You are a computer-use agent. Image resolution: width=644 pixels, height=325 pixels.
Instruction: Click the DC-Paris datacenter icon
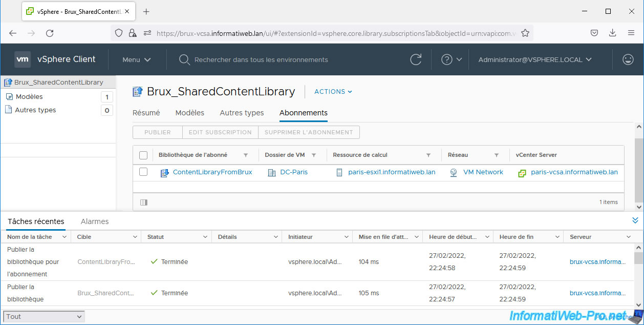272,173
